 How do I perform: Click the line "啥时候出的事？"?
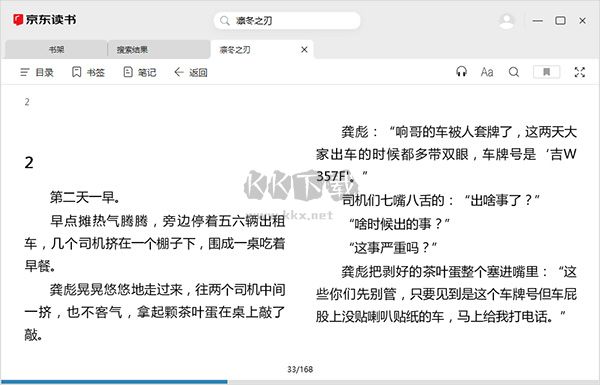[399, 224]
